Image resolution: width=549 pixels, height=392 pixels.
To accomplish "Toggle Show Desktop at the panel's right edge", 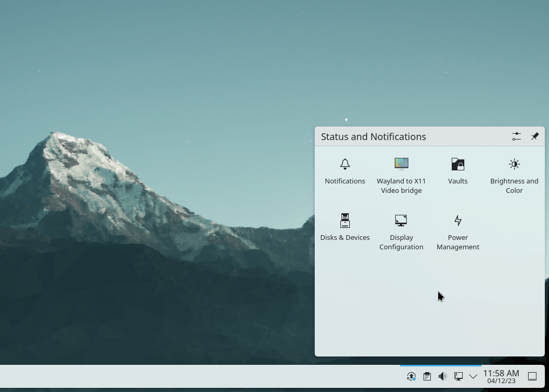I will pos(532,376).
